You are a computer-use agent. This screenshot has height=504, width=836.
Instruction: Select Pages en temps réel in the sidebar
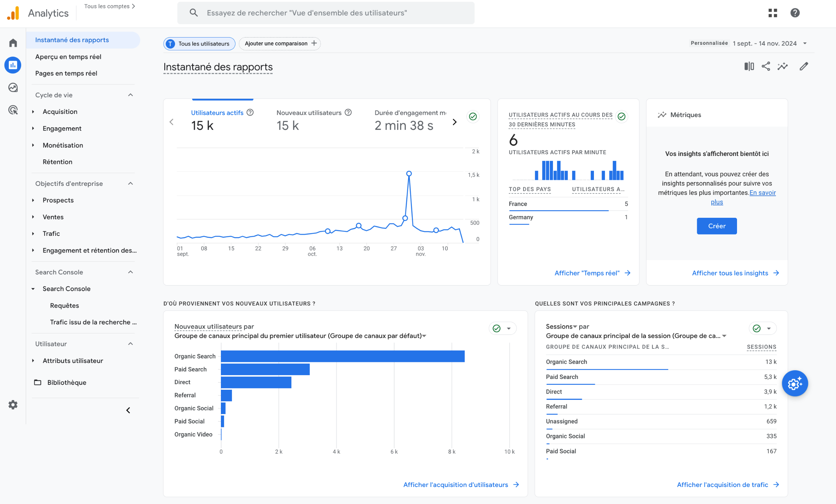[x=66, y=73]
